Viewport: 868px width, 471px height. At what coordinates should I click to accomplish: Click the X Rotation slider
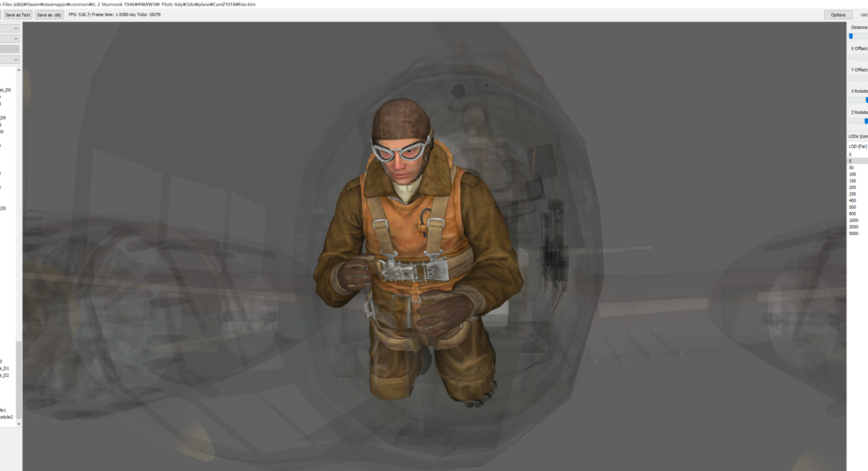coord(859,100)
